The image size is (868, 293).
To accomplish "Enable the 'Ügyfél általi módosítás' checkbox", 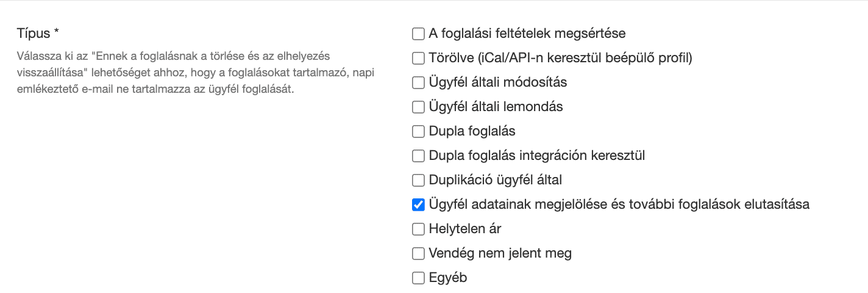I will pos(418,82).
